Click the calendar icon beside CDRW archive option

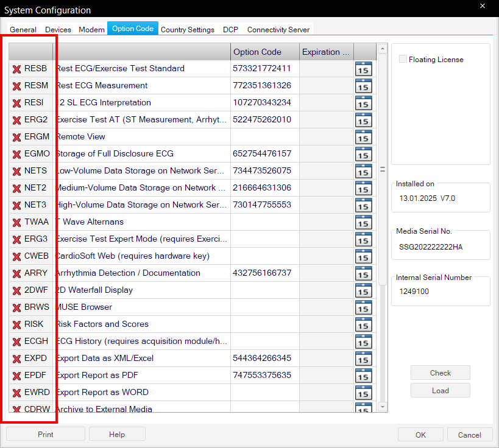pos(363,408)
